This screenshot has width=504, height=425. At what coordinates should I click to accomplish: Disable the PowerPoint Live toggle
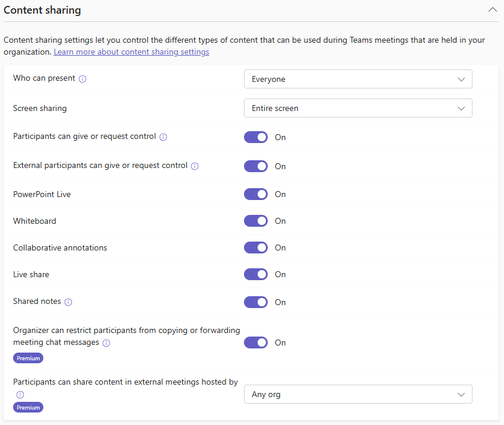[256, 194]
